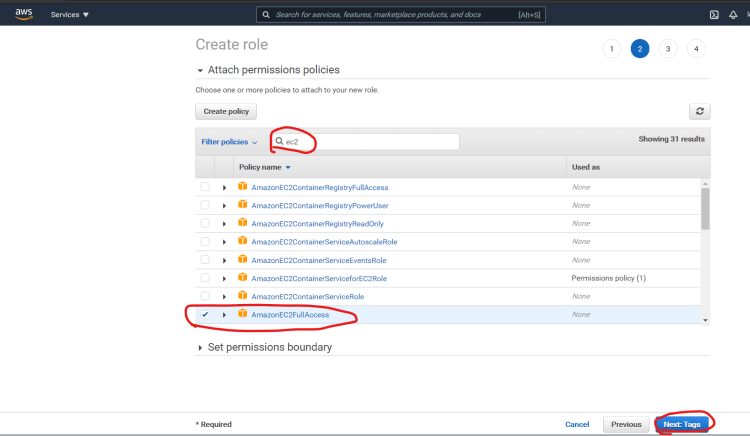Click the policy icon beside AmazonEC2ContainerRegistryFullAccess
The height and width of the screenshot is (436, 750).
(x=243, y=186)
